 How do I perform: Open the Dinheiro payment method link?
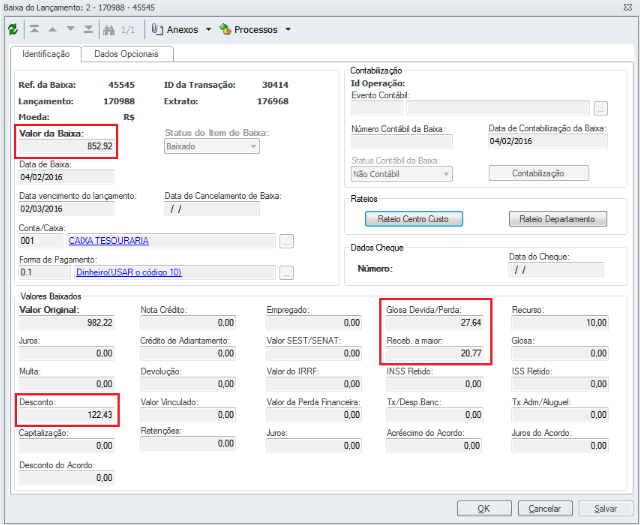coord(129,272)
